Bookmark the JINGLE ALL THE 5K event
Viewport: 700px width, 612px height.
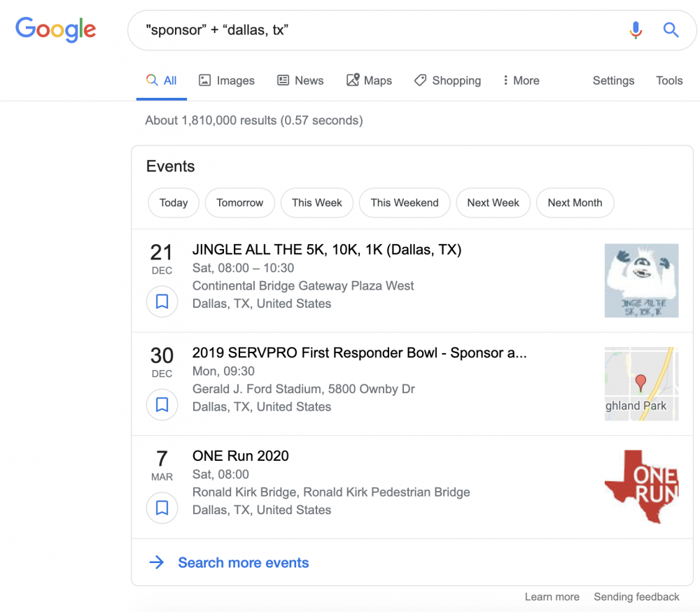[162, 301]
